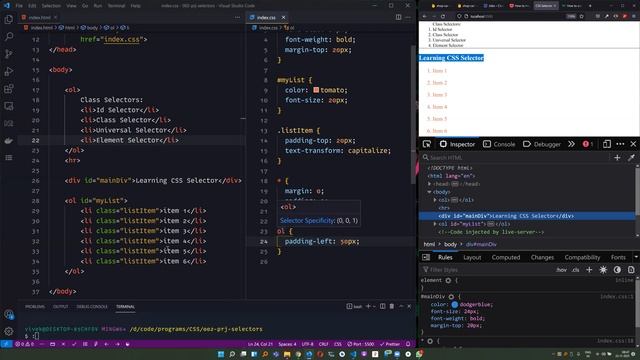Click the add new node plus icon
640x360 pixels.
tap(617, 158)
